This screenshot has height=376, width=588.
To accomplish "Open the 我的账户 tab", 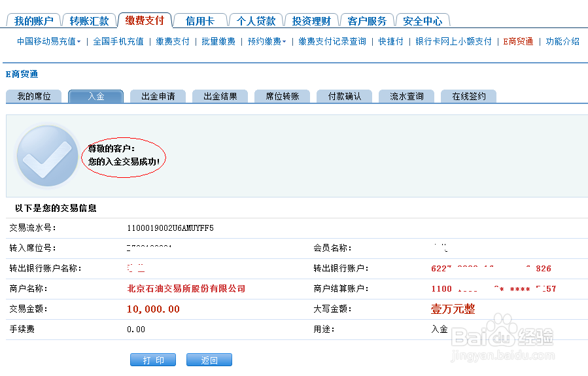I will pyautogui.click(x=34, y=21).
